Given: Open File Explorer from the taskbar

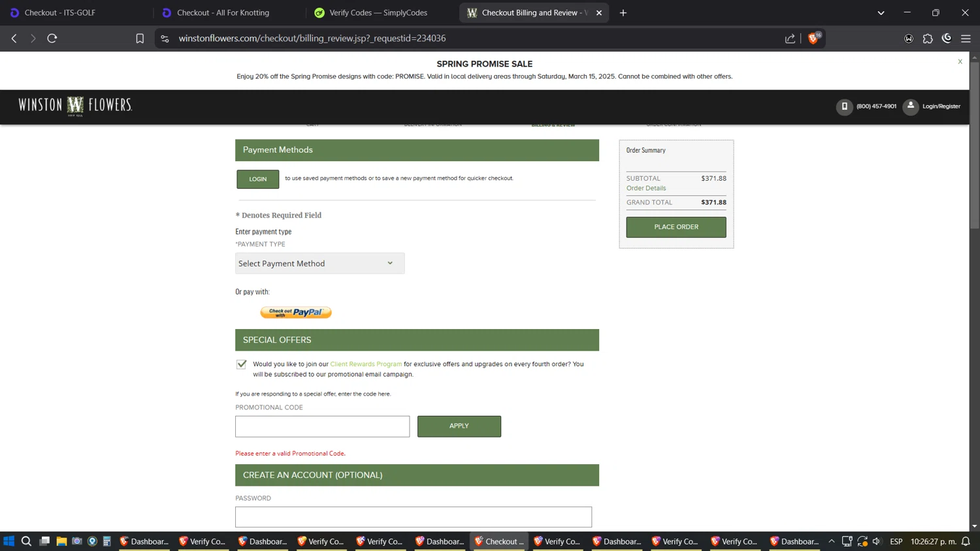Looking at the screenshot, I should tap(61, 541).
